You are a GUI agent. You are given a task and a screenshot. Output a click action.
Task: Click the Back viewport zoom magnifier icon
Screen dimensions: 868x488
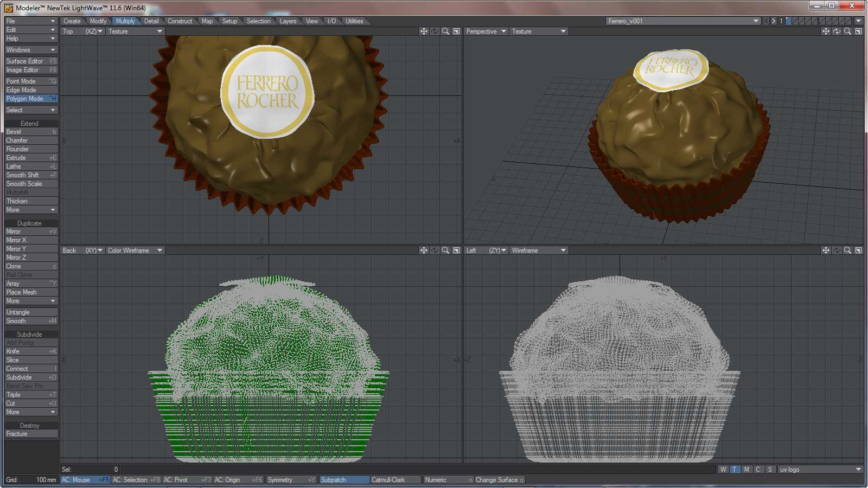tap(445, 251)
